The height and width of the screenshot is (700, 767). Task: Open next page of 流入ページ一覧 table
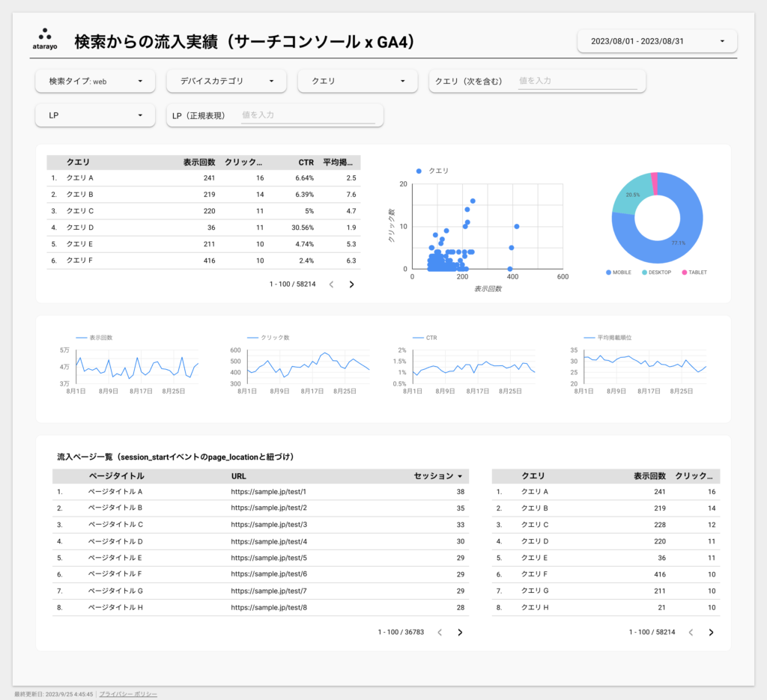(460, 632)
